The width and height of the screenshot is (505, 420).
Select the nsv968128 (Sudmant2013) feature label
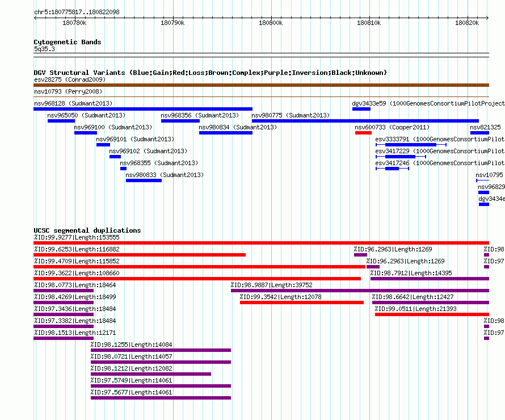tap(73, 103)
